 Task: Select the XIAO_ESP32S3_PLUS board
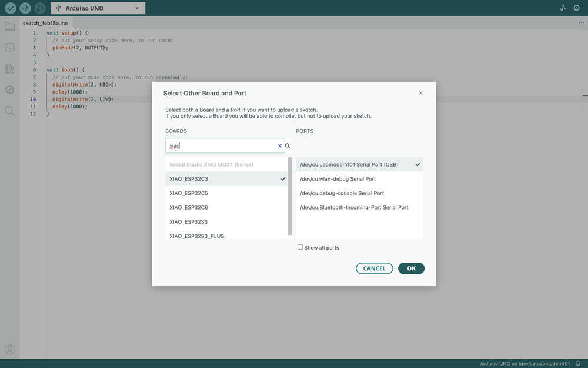pos(226,236)
